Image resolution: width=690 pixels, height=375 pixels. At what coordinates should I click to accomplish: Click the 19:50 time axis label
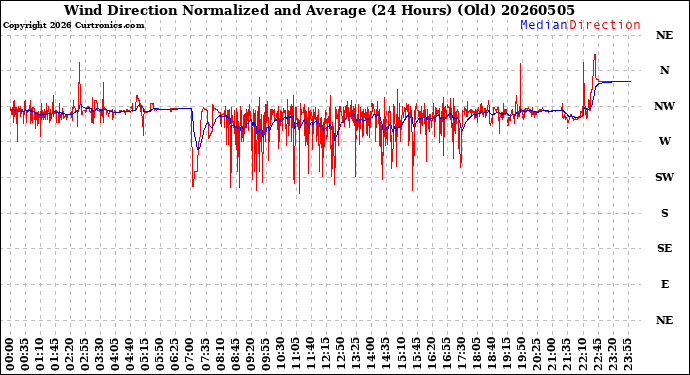click(x=521, y=354)
